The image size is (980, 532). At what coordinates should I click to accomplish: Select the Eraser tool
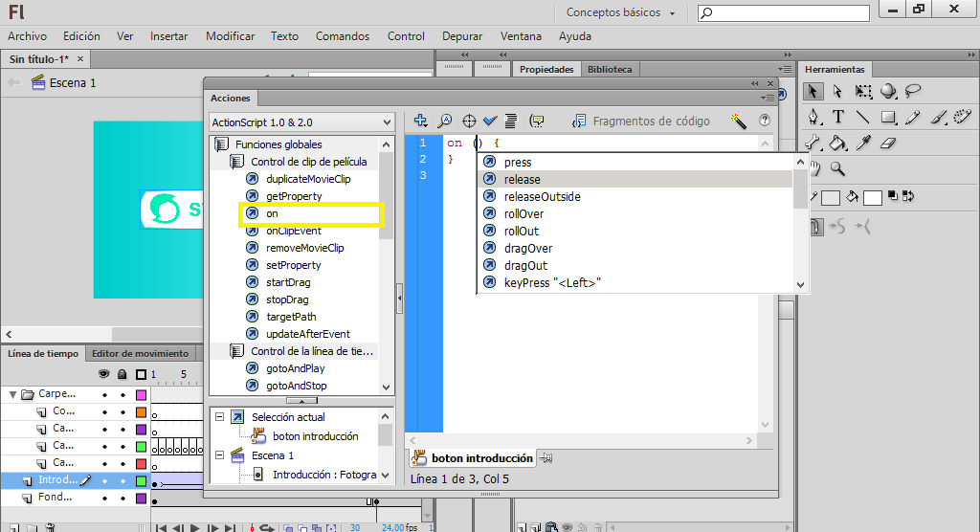(888, 144)
